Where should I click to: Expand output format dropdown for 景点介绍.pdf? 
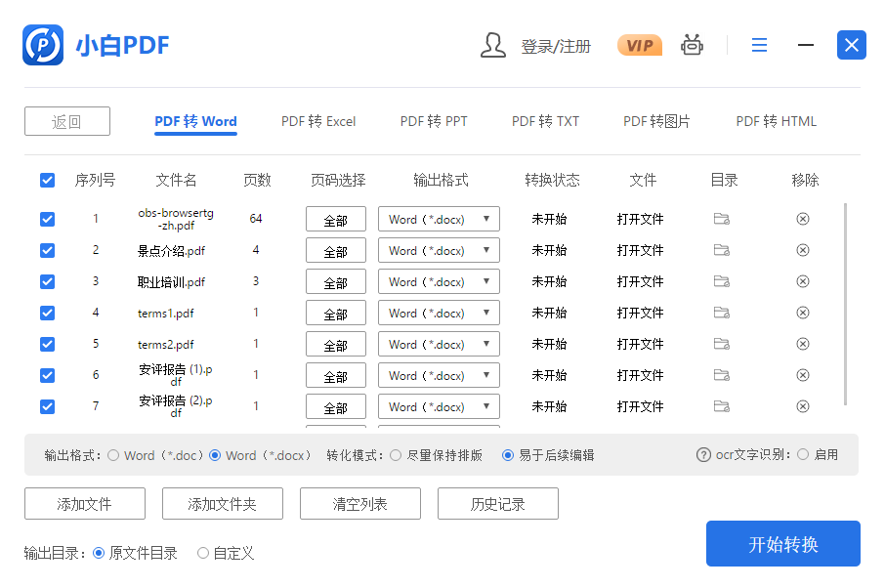point(439,251)
